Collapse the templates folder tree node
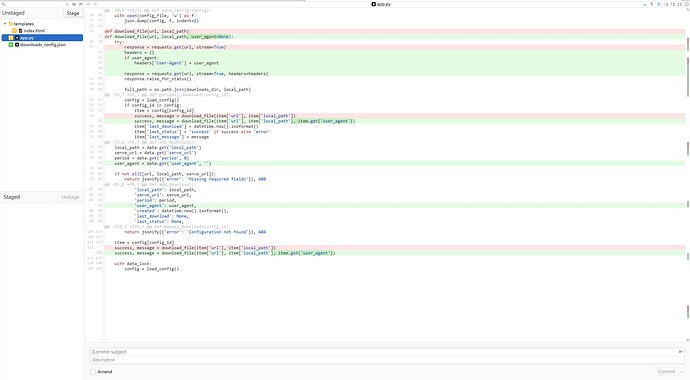 point(5,24)
